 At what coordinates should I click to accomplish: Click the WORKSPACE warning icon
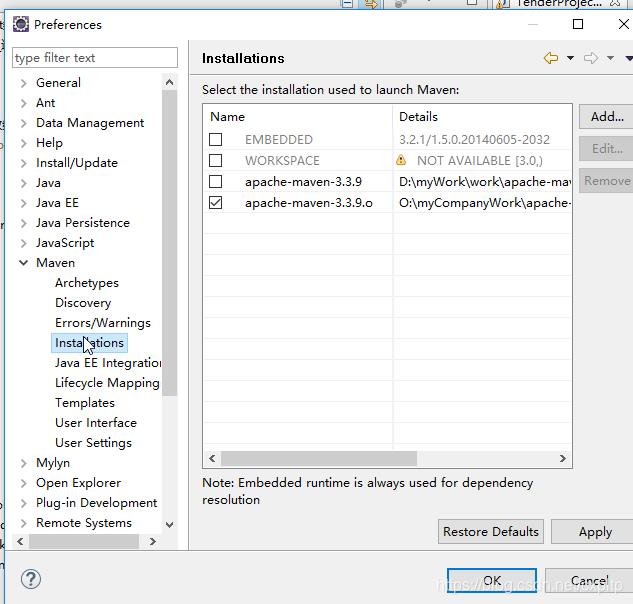click(401, 160)
